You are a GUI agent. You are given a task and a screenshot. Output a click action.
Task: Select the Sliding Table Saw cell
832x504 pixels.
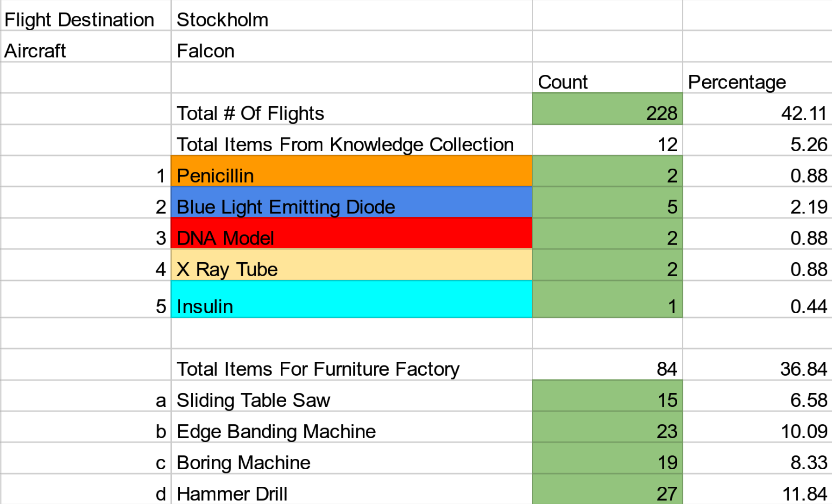(x=351, y=400)
